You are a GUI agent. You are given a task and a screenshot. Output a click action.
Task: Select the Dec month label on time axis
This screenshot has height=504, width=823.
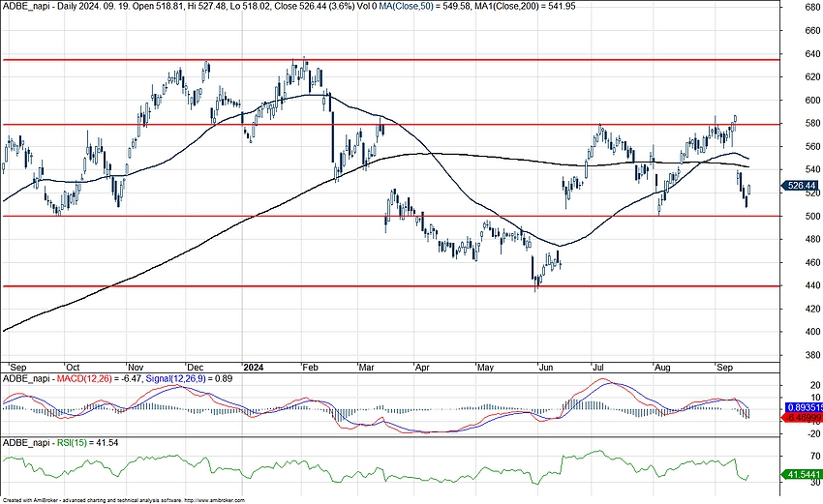tap(196, 368)
